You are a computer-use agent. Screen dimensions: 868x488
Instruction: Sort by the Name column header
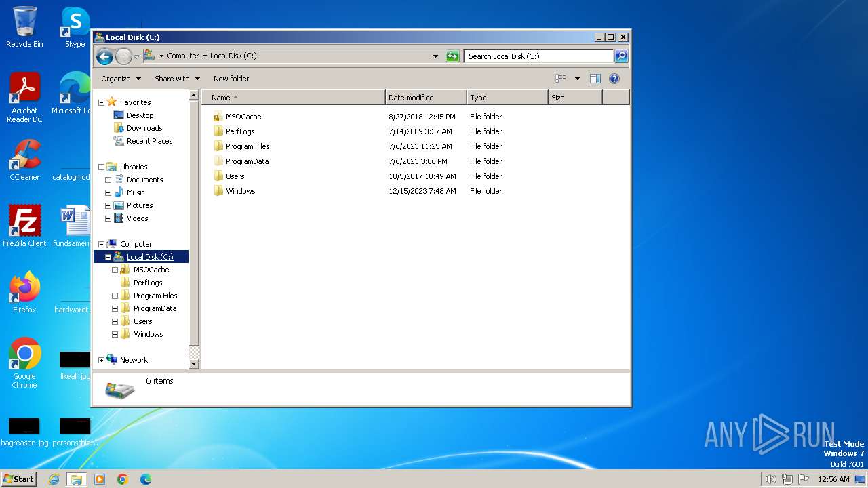[x=294, y=98]
